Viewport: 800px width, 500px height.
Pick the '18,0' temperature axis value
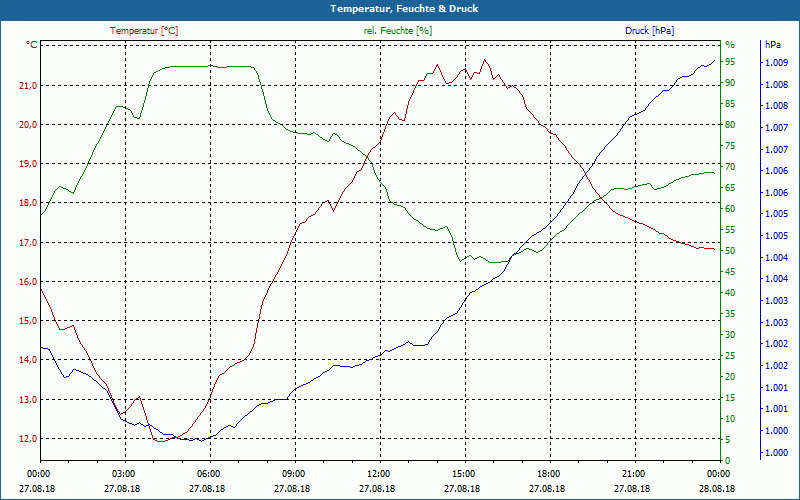(x=28, y=203)
